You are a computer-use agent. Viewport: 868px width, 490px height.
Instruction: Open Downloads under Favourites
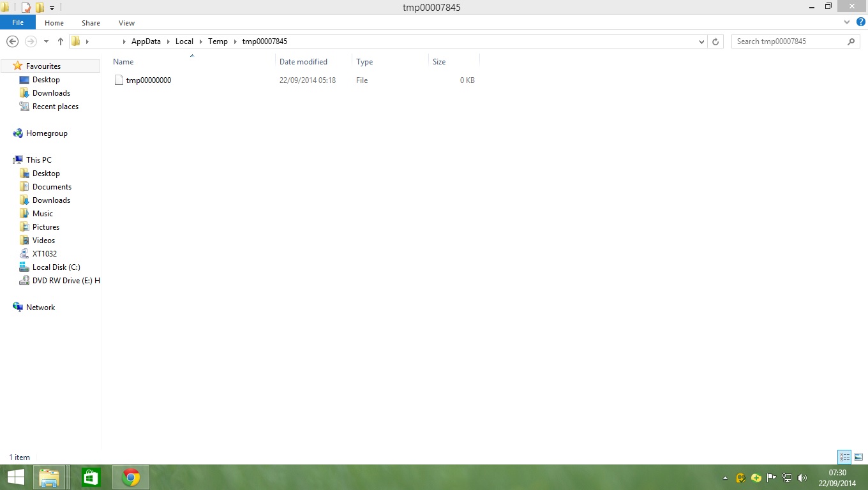click(x=51, y=93)
